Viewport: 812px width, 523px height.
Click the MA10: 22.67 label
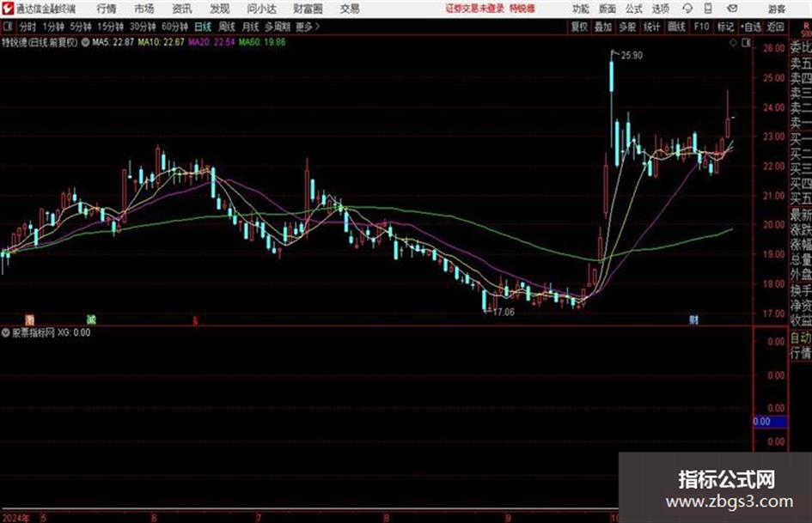pos(161,42)
